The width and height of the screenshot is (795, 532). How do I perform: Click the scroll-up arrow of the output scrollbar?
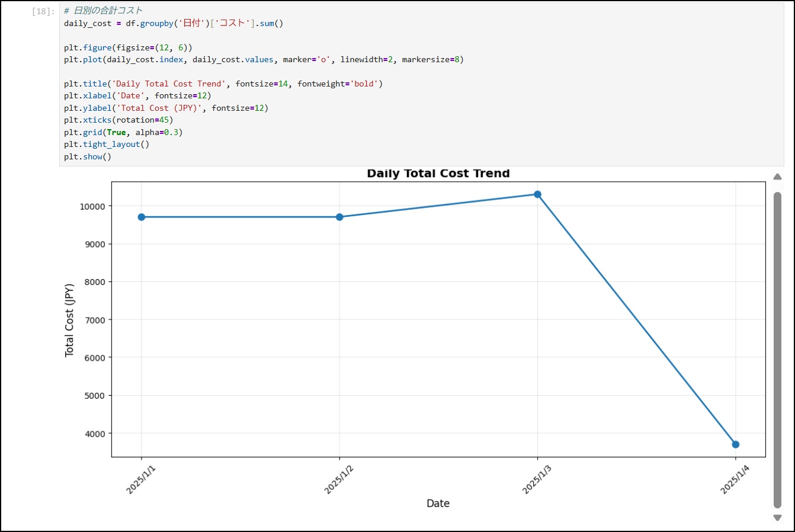coord(777,177)
